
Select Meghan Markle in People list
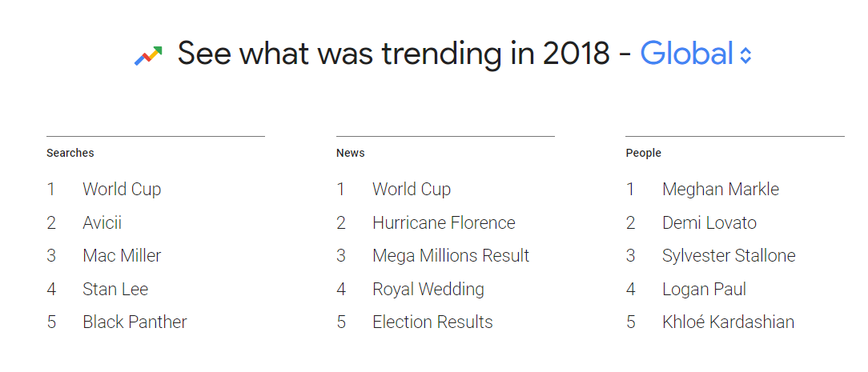(721, 190)
